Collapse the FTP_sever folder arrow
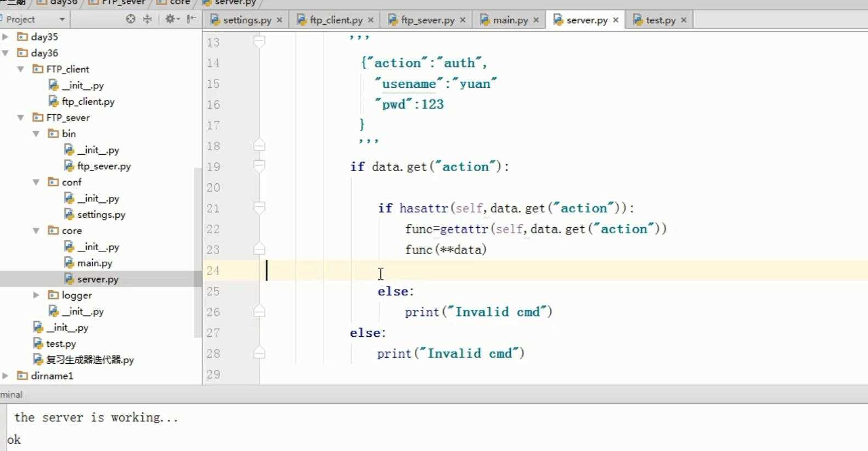 21,117
